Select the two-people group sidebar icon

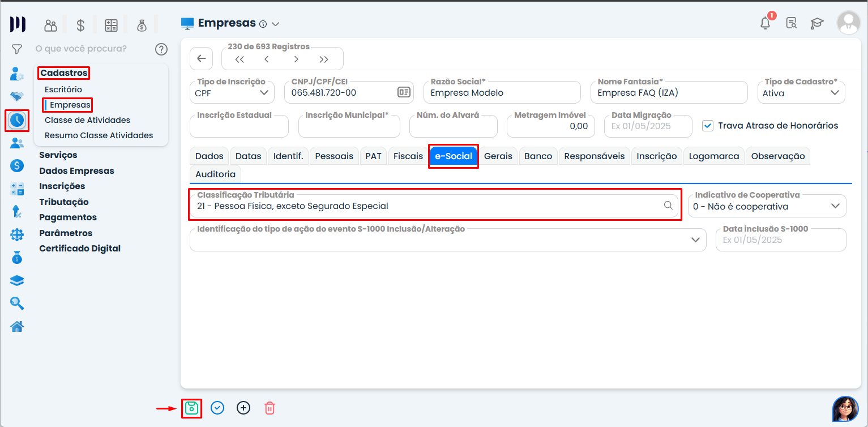[17, 143]
